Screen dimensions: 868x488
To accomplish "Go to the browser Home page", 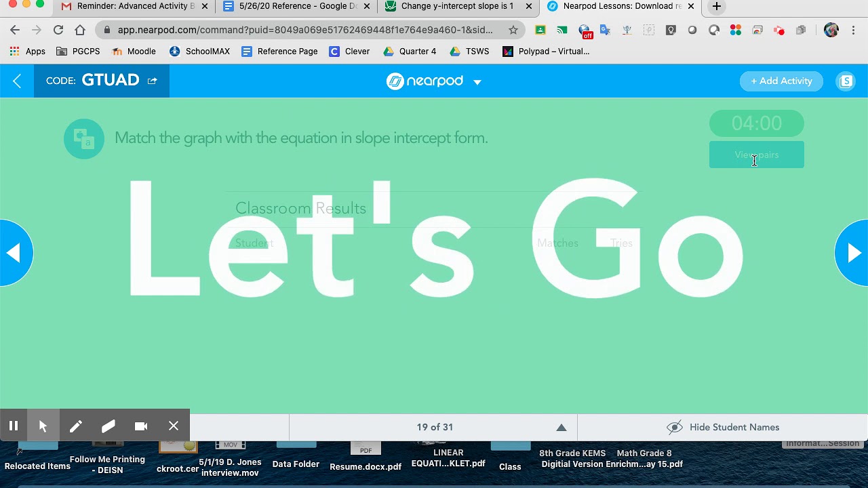I will 80,30.
